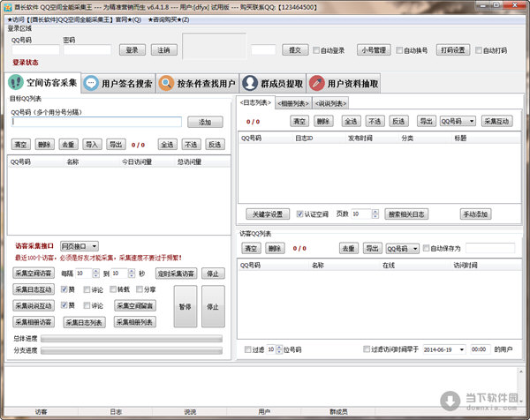
Task: Focus the login QQ号码 input field
Action: pos(35,50)
